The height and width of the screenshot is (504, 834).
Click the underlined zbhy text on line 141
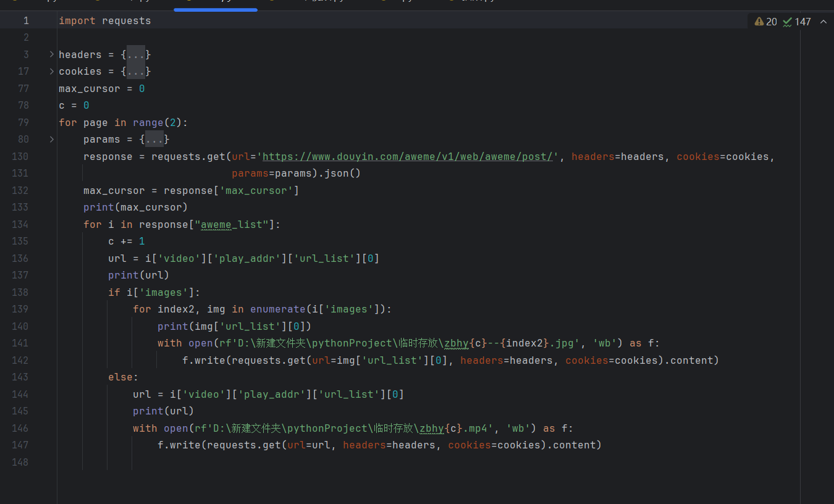tap(458, 343)
